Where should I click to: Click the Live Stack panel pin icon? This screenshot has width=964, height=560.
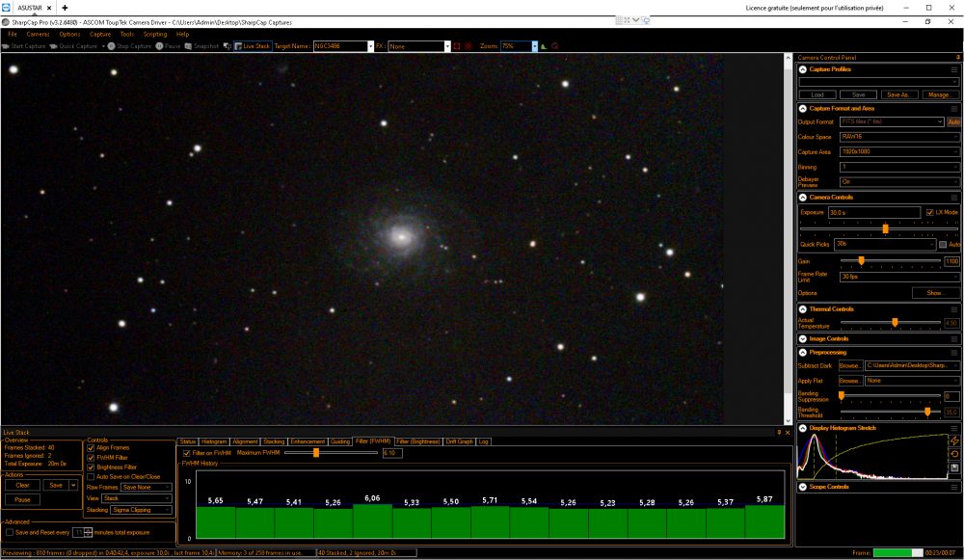[x=779, y=432]
